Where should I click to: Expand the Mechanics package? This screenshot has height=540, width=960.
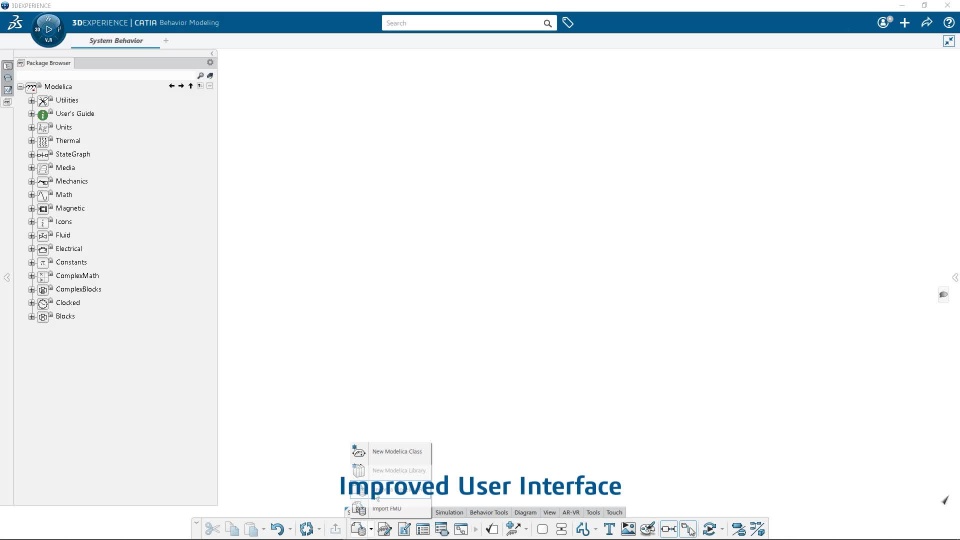32,182
